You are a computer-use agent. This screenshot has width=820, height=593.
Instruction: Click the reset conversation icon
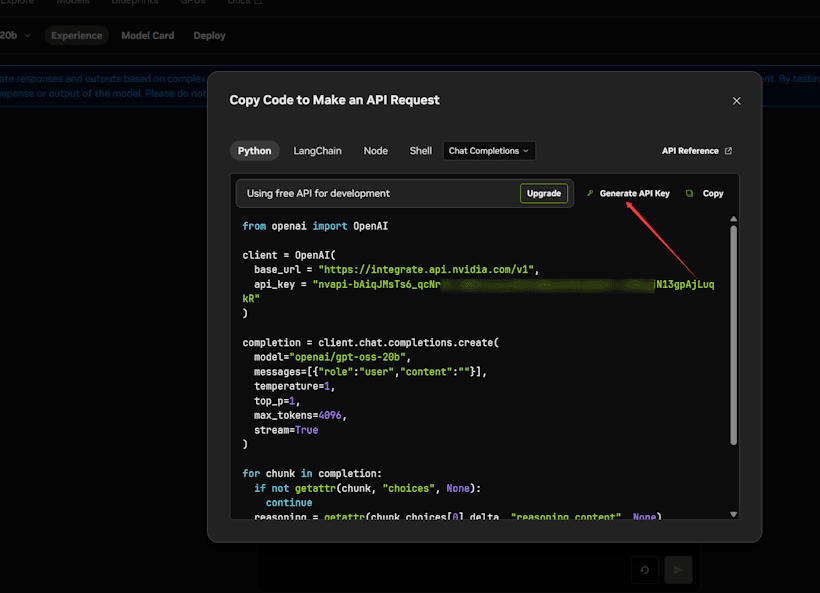point(645,570)
